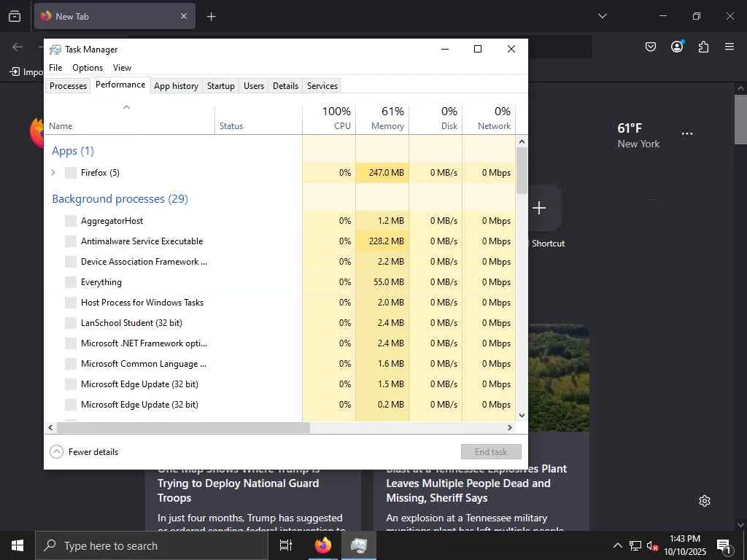Sort by the Memory column header
Image resolution: width=747 pixels, height=560 pixels.
click(x=382, y=118)
